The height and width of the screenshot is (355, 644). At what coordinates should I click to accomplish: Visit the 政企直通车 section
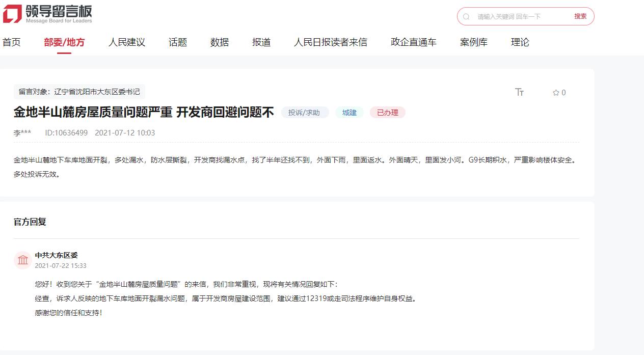point(413,42)
